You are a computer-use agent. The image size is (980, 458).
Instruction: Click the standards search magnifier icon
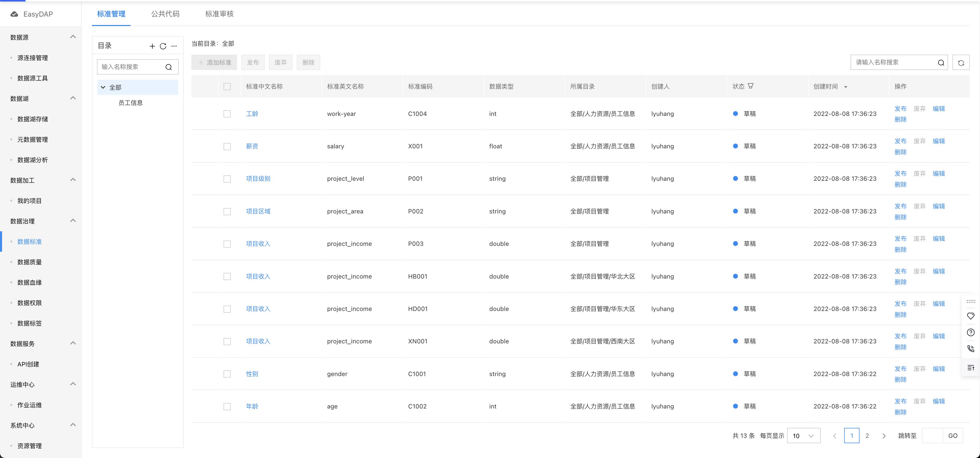941,63
